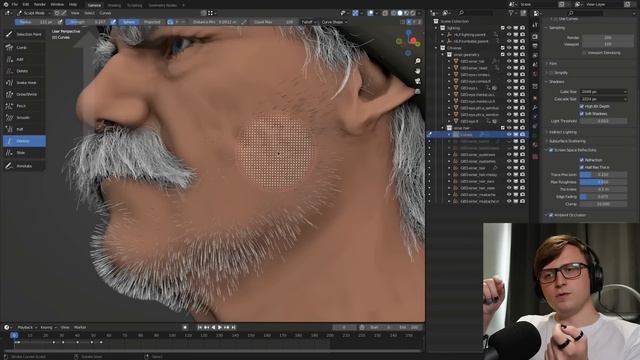
Task: Jump to the timeline start frame
Action: [200, 327]
